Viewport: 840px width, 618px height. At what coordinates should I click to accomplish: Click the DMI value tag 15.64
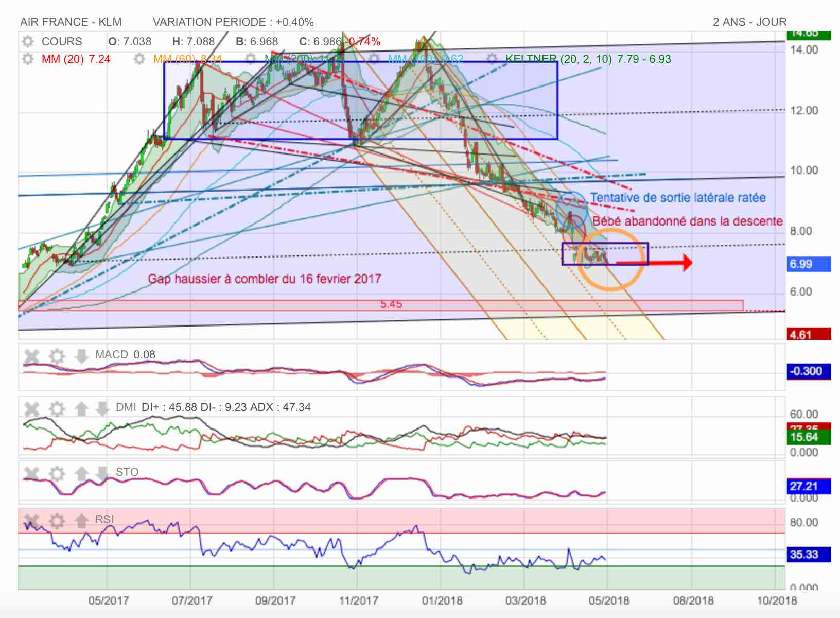[809, 437]
